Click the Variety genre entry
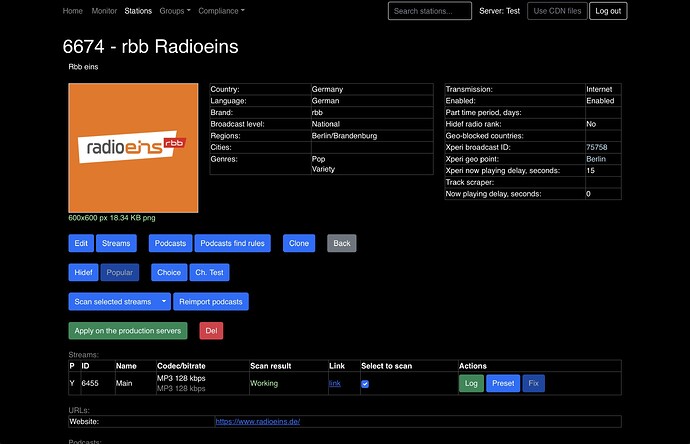690x444 pixels. (x=323, y=169)
